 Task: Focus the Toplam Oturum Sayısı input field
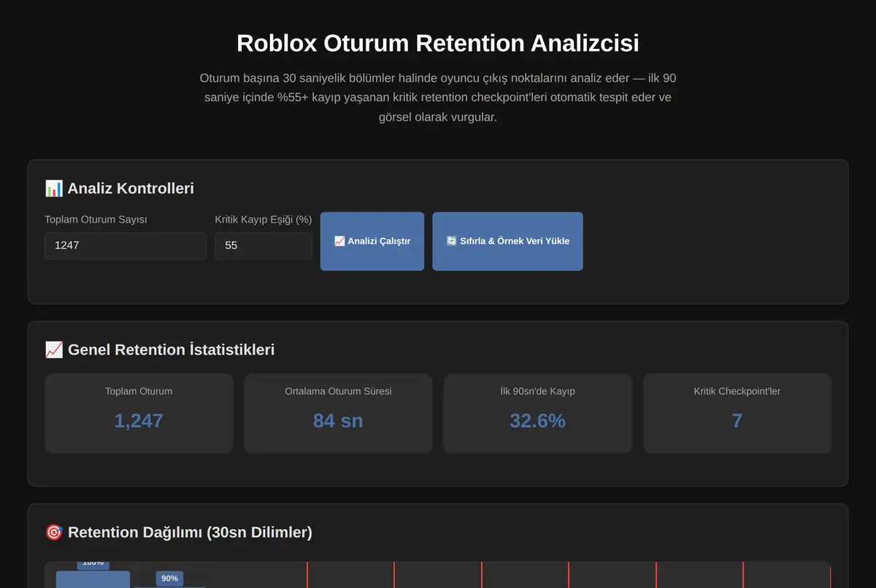126,246
